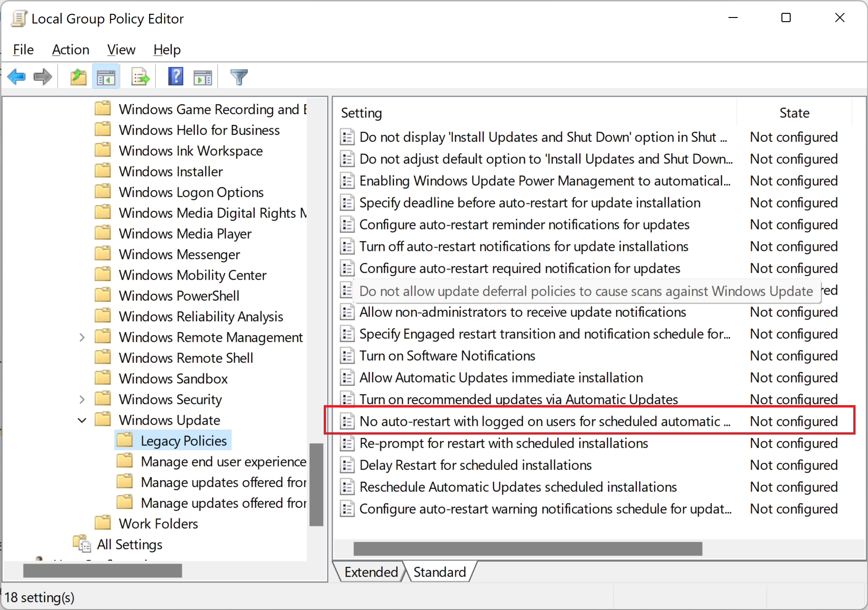
Task: Click the Local Group Policy Editor title icon
Action: [19, 18]
